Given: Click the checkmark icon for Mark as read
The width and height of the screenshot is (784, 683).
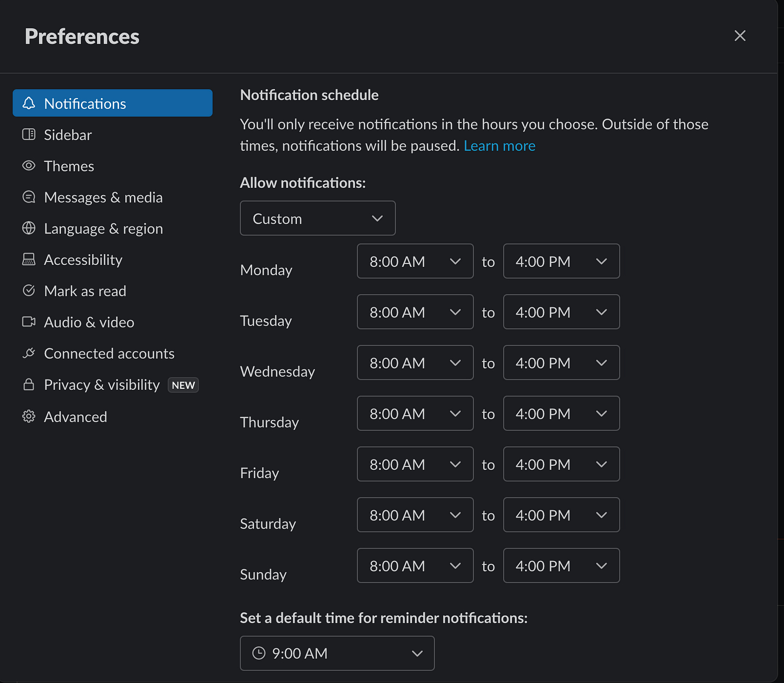Looking at the screenshot, I should pyautogui.click(x=29, y=291).
